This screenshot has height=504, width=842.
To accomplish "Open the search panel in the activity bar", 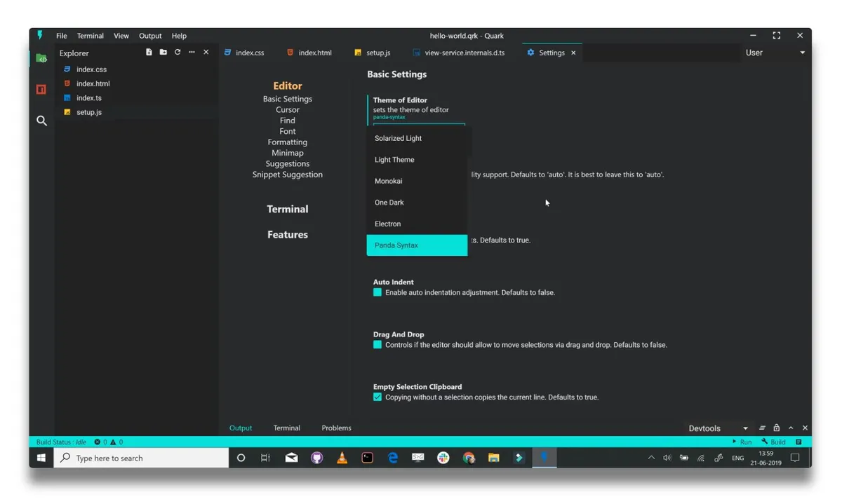I will (x=41, y=121).
